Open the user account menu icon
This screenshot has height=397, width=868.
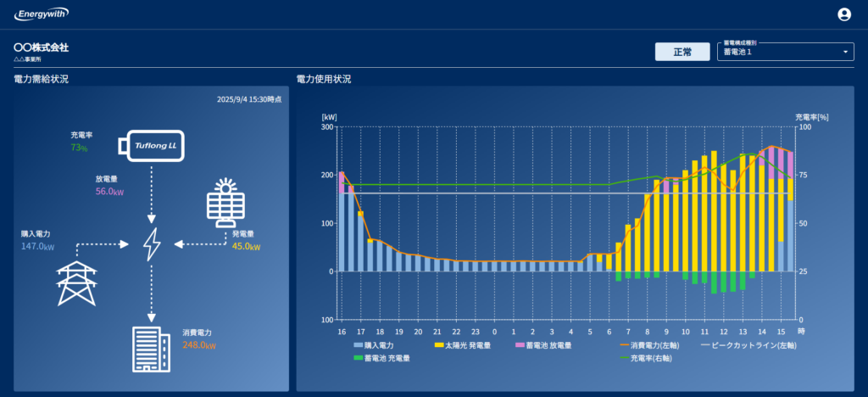pos(843,14)
